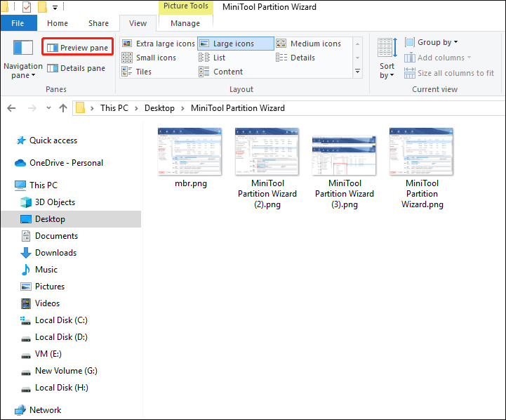Toggle the Preview pane button
Screen dimensions: 506x420
[x=77, y=48]
